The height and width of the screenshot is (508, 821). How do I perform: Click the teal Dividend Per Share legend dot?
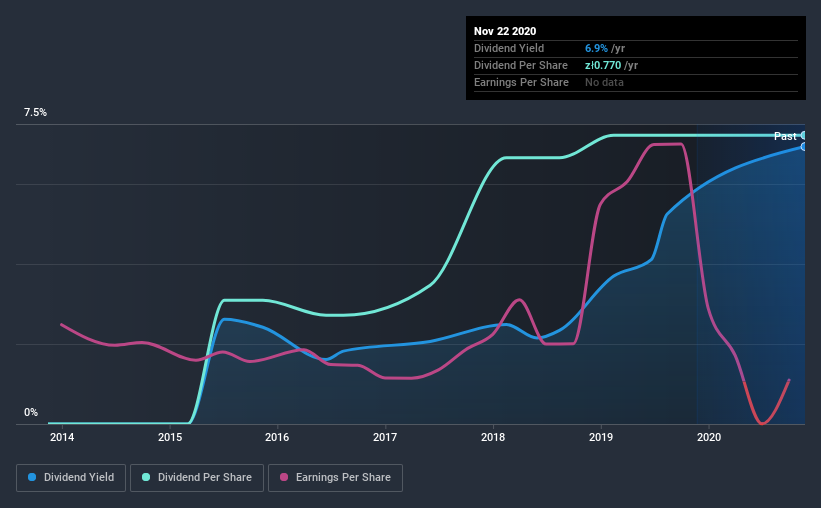[x=146, y=477]
